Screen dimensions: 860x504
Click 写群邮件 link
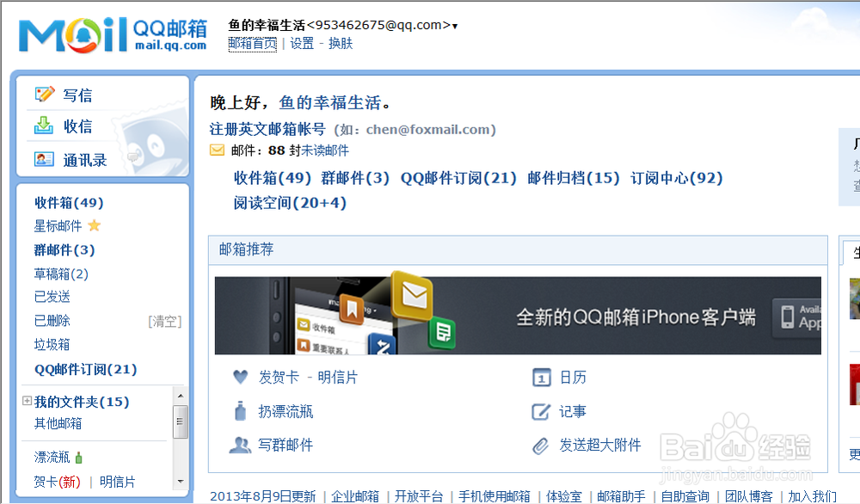coord(286,445)
